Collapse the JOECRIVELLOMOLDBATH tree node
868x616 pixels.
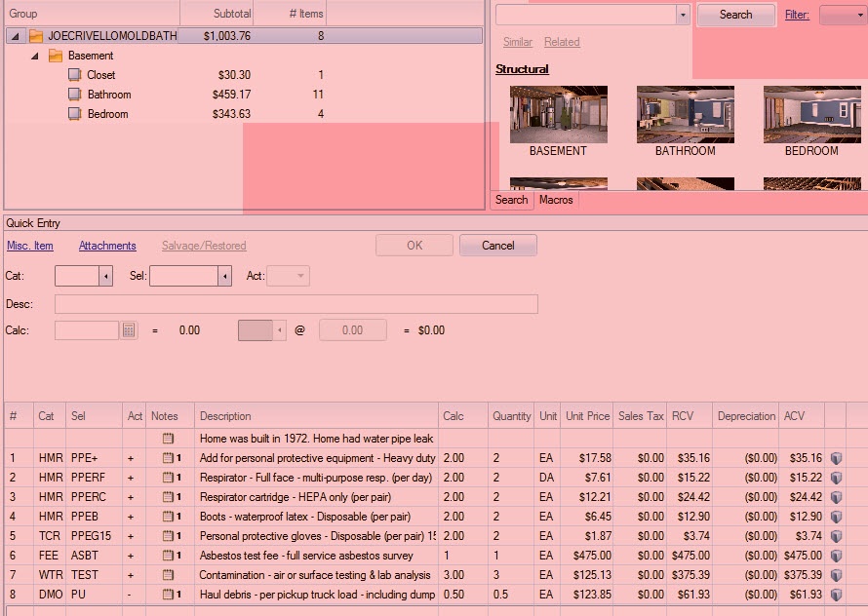point(16,36)
